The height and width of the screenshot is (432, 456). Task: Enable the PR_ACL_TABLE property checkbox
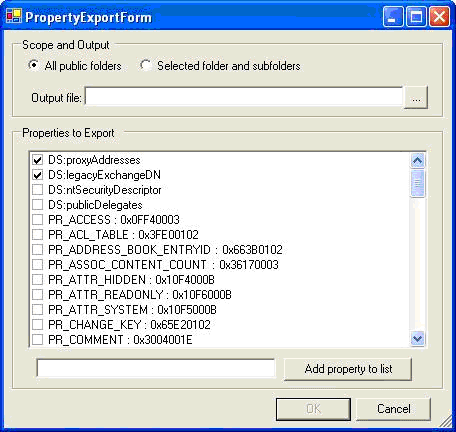[38, 235]
